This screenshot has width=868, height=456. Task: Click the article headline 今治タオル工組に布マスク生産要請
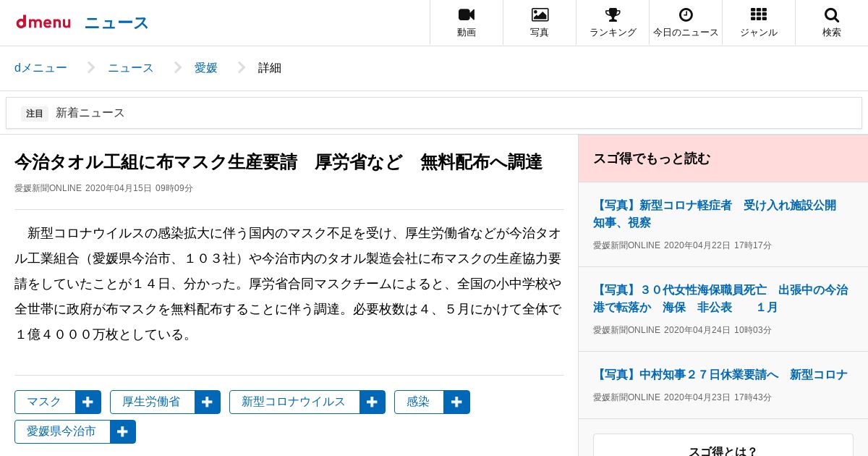click(x=278, y=161)
